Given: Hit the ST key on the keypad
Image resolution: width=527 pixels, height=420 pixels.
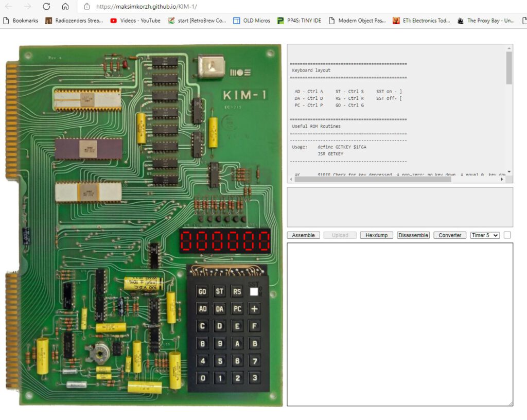Looking at the screenshot, I should tap(219, 291).
